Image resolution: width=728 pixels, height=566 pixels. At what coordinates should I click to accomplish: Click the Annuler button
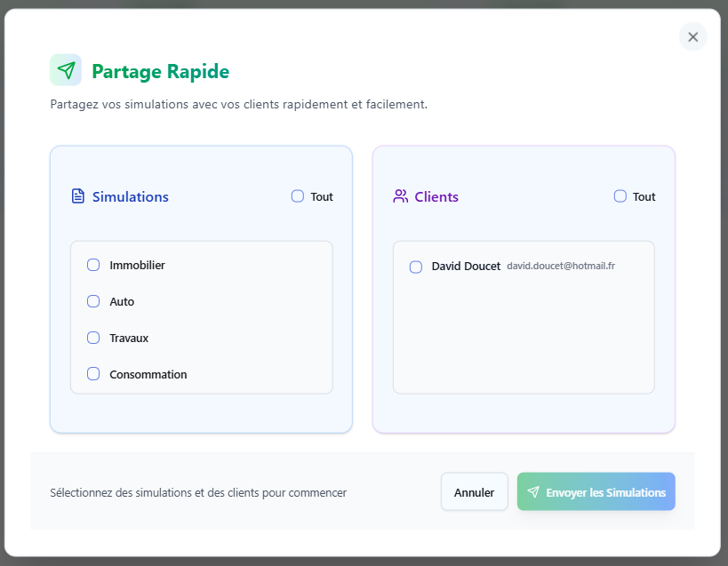(x=474, y=491)
